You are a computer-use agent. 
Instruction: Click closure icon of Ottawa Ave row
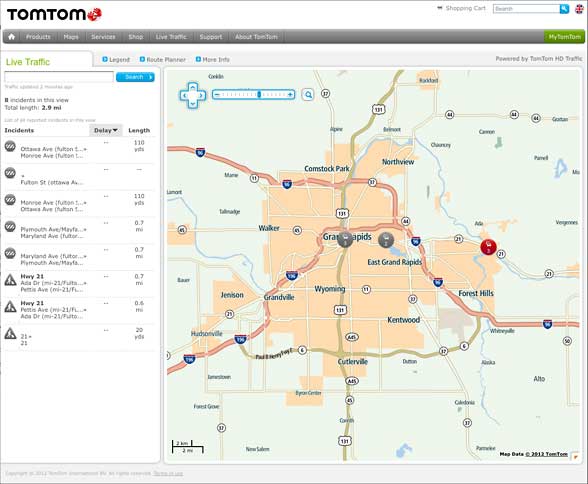(10, 146)
